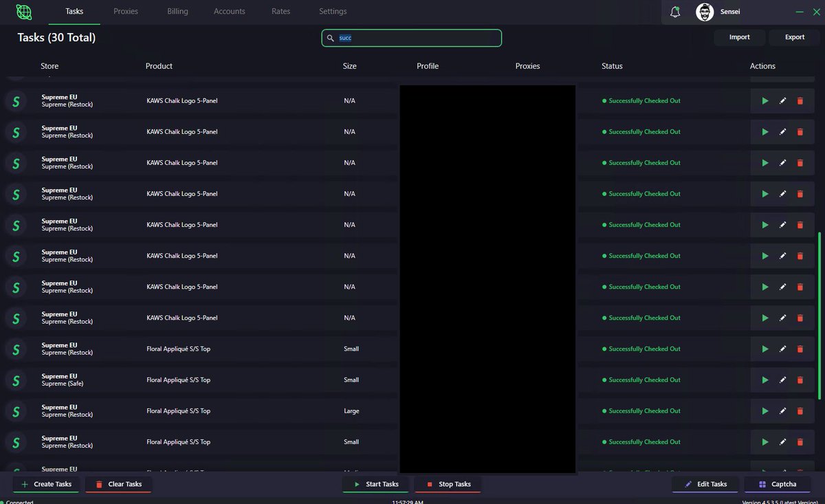825x504 pixels.
Task: Click the Successfully Checked Out status on Supreme (Safe) row
Action: pos(641,380)
